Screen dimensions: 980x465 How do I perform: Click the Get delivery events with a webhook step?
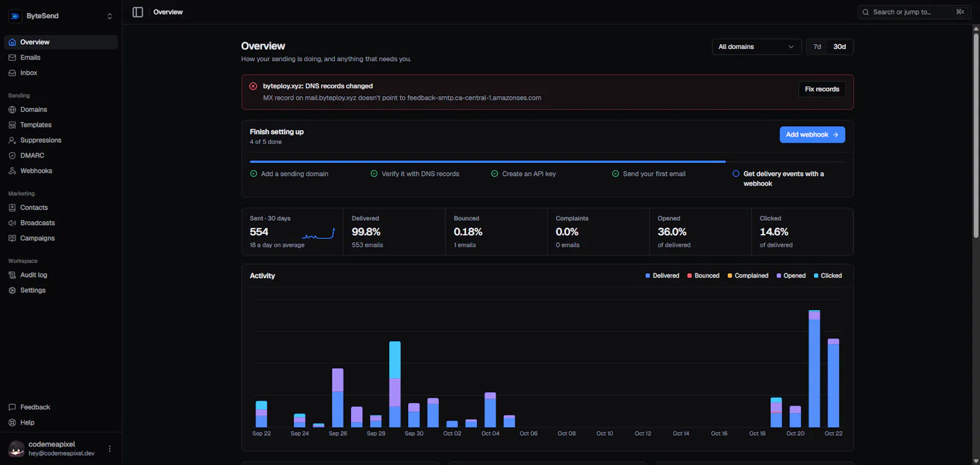[x=783, y=179]
